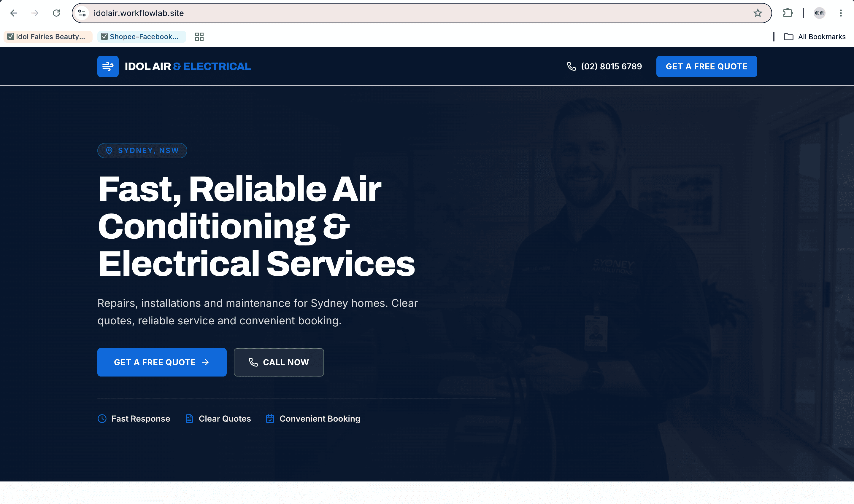
Task: Open the Idol Fairies Beauty bookmark
Action: [x=48, y=37]
